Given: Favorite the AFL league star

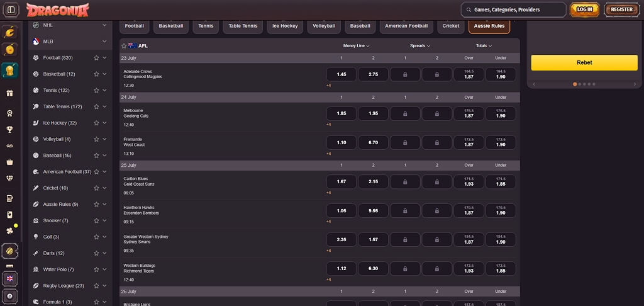Looking at the screenshot, I should click(x=124, y=46).
